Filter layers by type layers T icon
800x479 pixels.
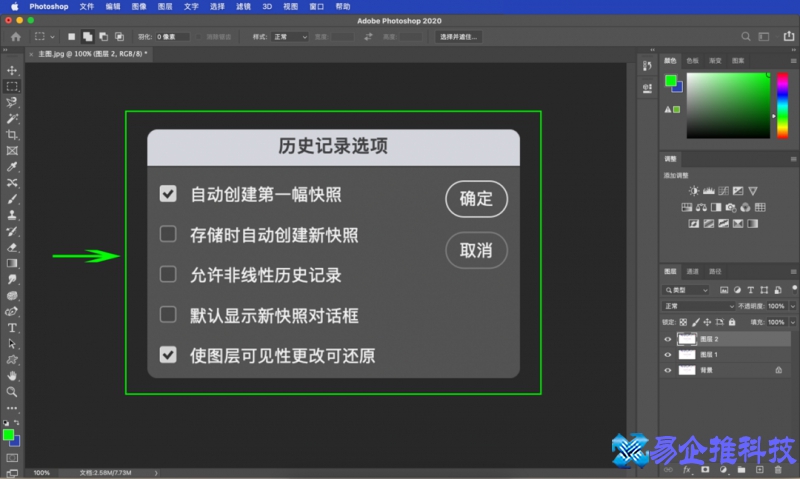(x=751, y=290)
